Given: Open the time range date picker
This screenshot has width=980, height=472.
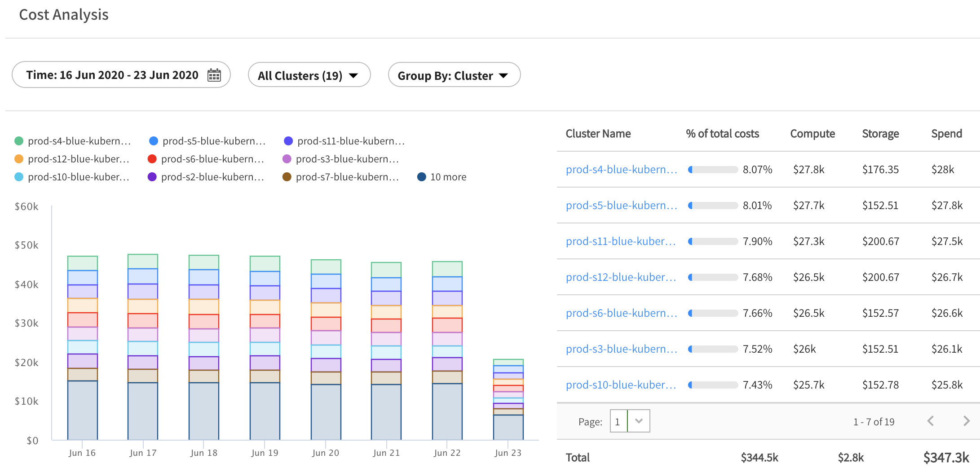Looking at the screenshot, I should click(112, 75).
